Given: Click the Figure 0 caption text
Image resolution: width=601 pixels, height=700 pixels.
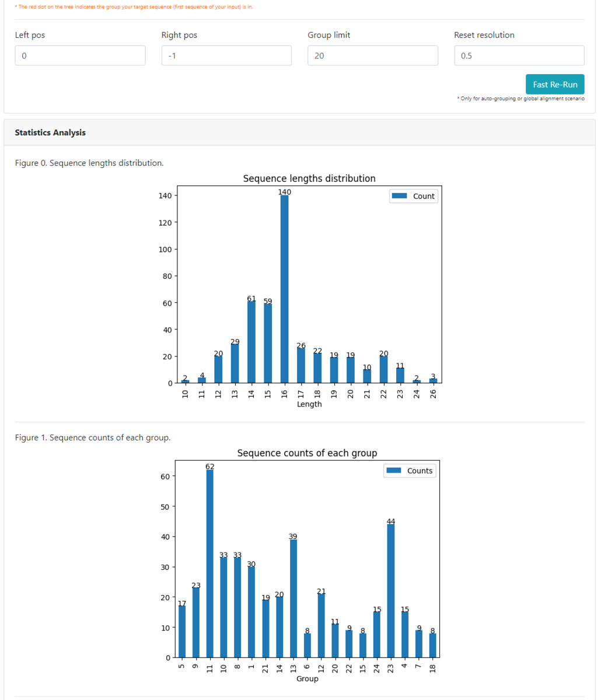Looking at the screenshot, I should [x=89, y=163].
